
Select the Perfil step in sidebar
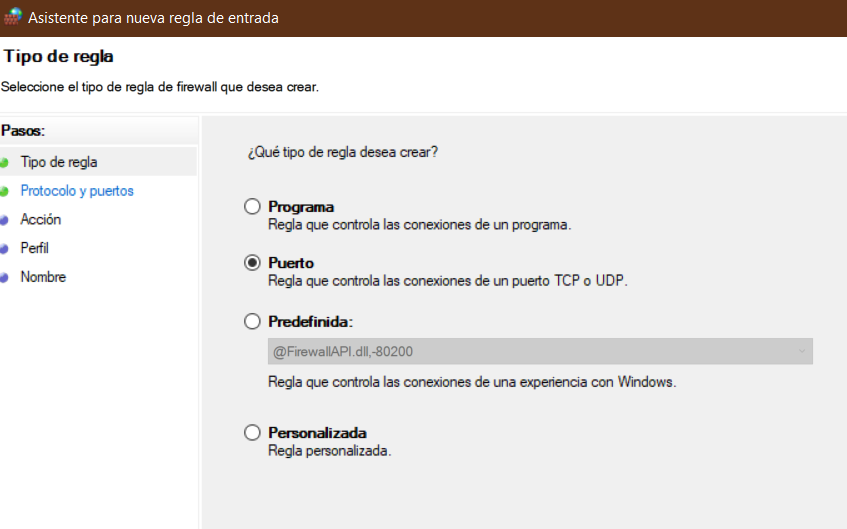point(35,248)
